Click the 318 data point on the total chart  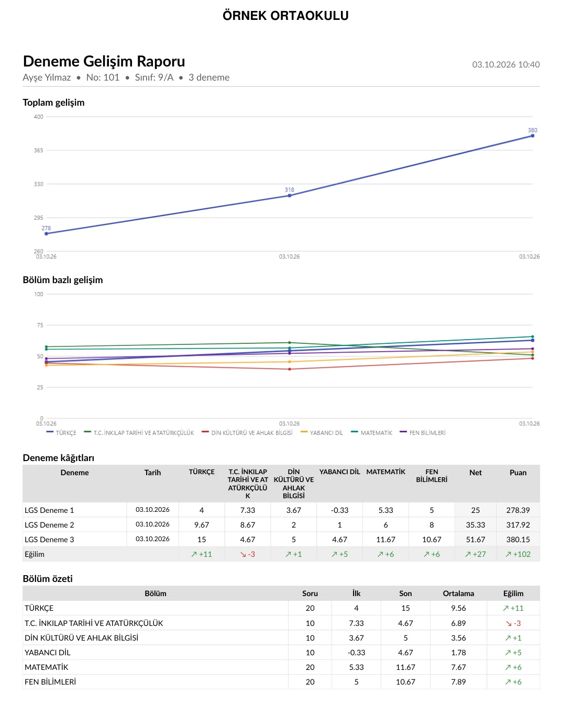click(x=290, y=196)
